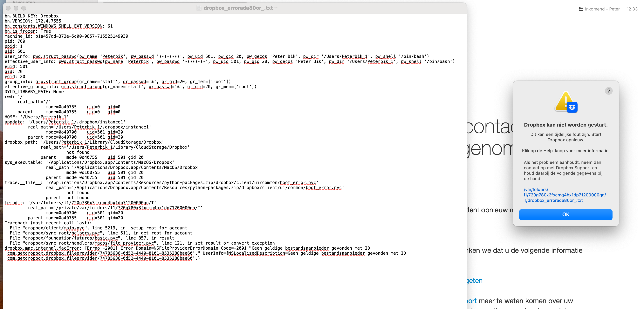The width and height of the screenshot is (644, 309).
Task: Open the dropbox_errorada80or_.txt path link
Action: point(565,195)
